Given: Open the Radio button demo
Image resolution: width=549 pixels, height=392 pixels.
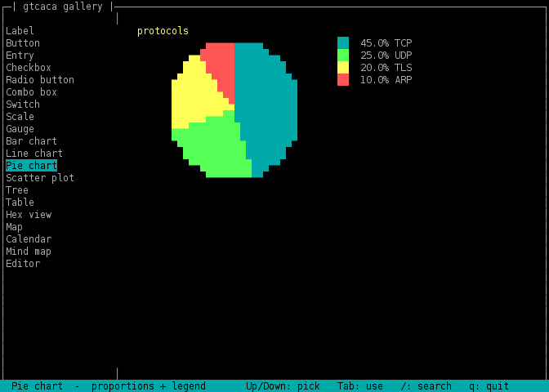Looking at the screenshot, I should pyautogui.click(x=40, y=80).
